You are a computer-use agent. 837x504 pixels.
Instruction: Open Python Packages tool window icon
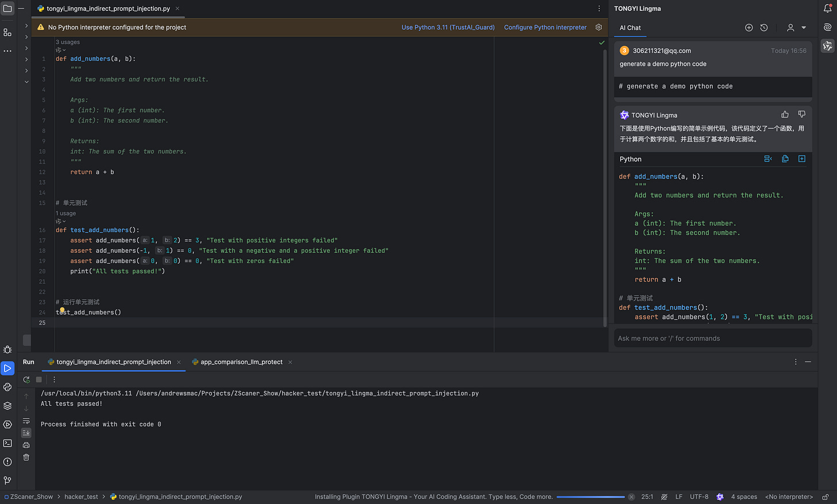[7, 387]
